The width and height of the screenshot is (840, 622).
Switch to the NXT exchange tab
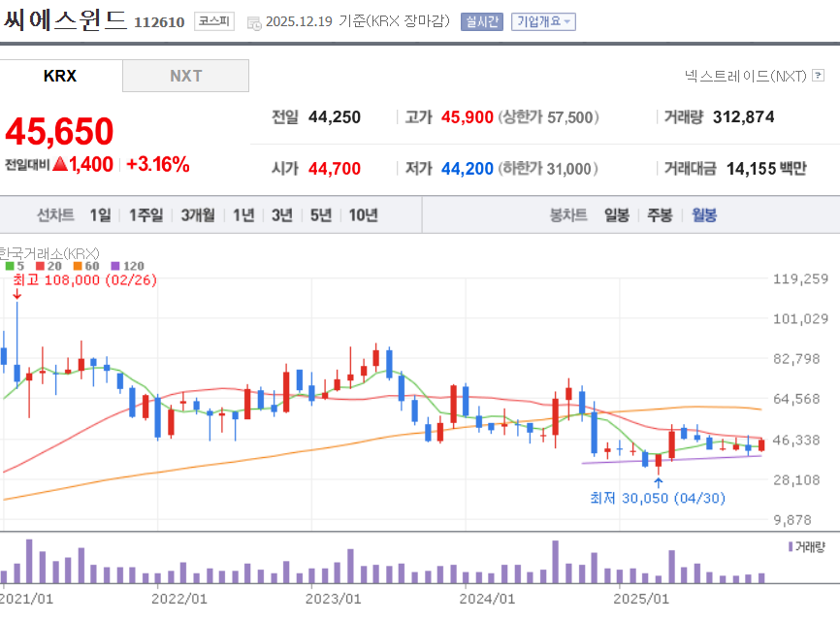(x=185, y=76)
